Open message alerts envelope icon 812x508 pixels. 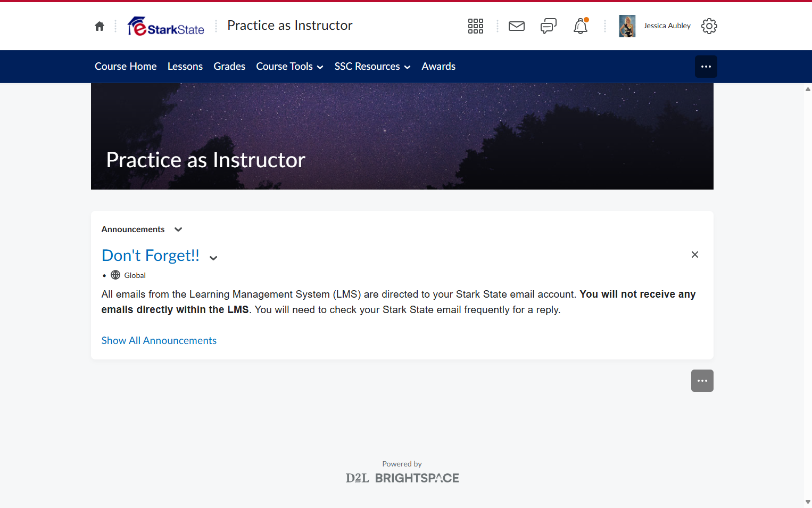(517, 26)
